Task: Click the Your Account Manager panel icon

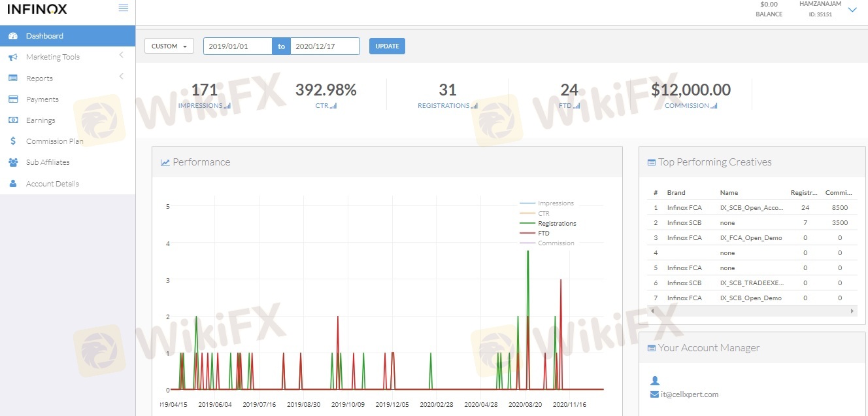Action: point(652,348)
